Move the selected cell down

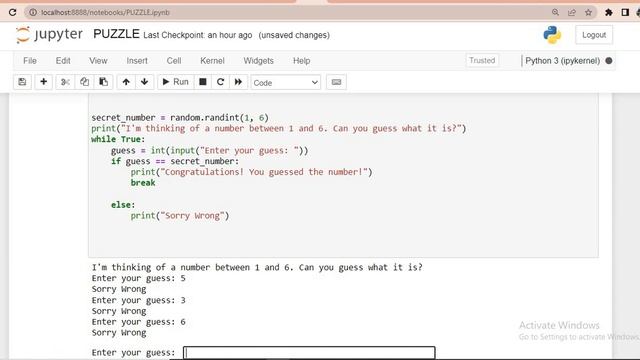(x=144, y=82)
